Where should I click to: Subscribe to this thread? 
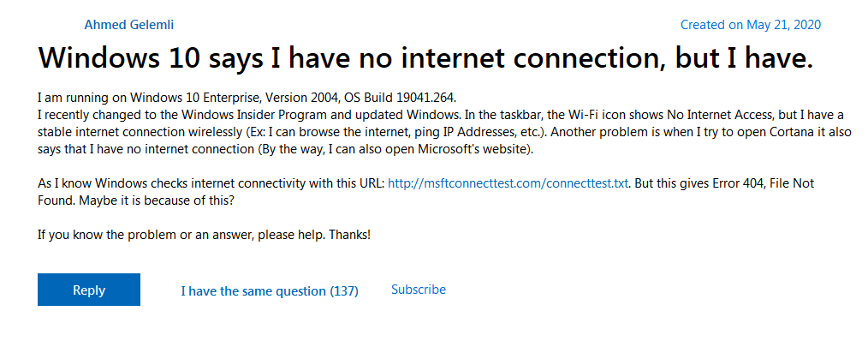coord(419,290)
